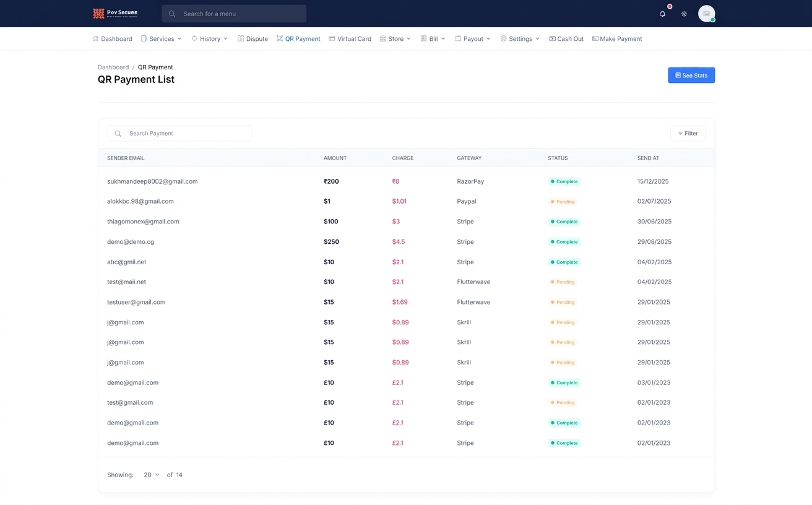
Task: Click the Pov Secure logo
Action: (x=115, y=13)
